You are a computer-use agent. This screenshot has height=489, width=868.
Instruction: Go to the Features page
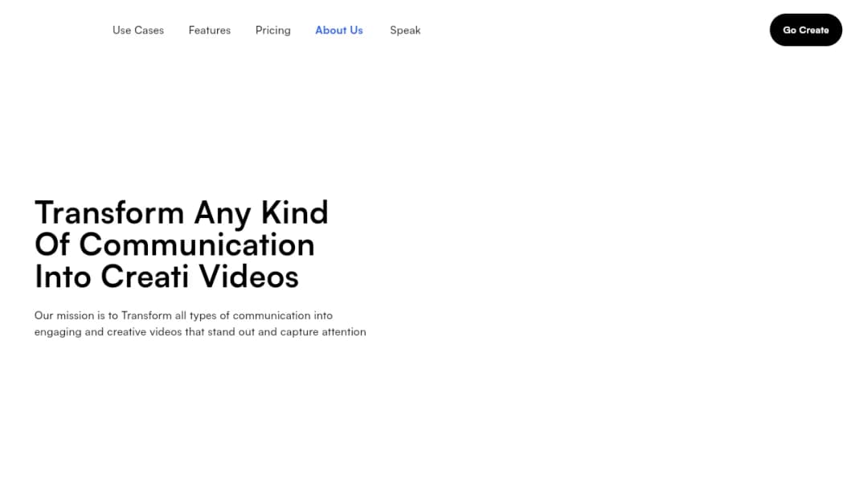pyautogui.click(x=209, y=31)
